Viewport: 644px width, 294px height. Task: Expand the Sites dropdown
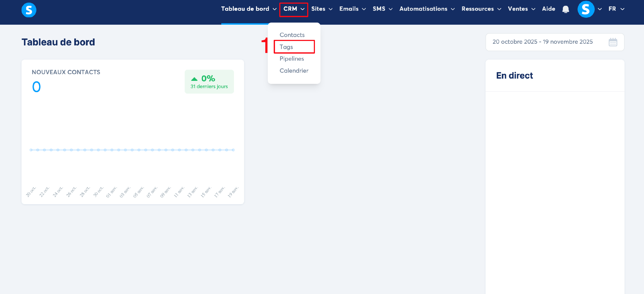(322, 9)
